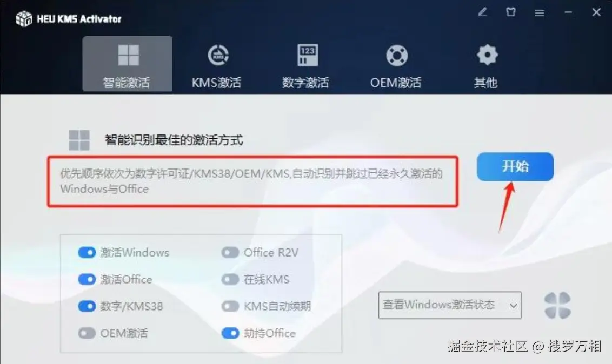Click the pencil edit icon in title bar
Image resolution: width=612 pixels, height=364 pixels.
point(482,12)
